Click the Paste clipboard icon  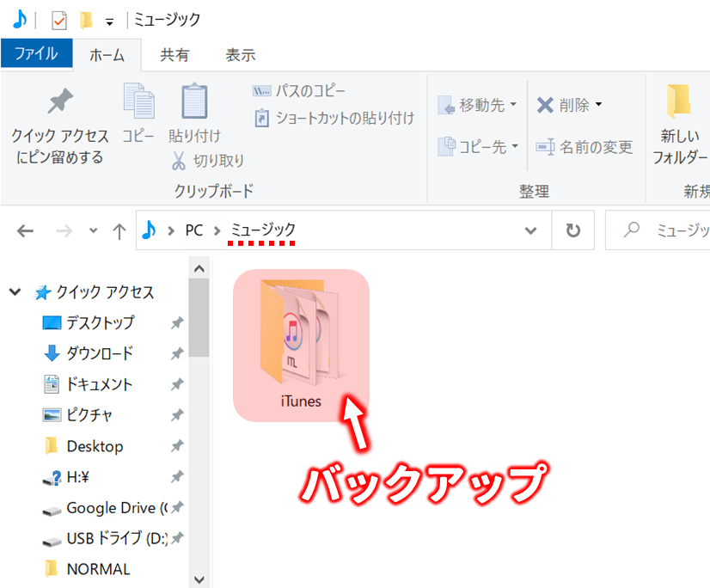click(194, 101)
